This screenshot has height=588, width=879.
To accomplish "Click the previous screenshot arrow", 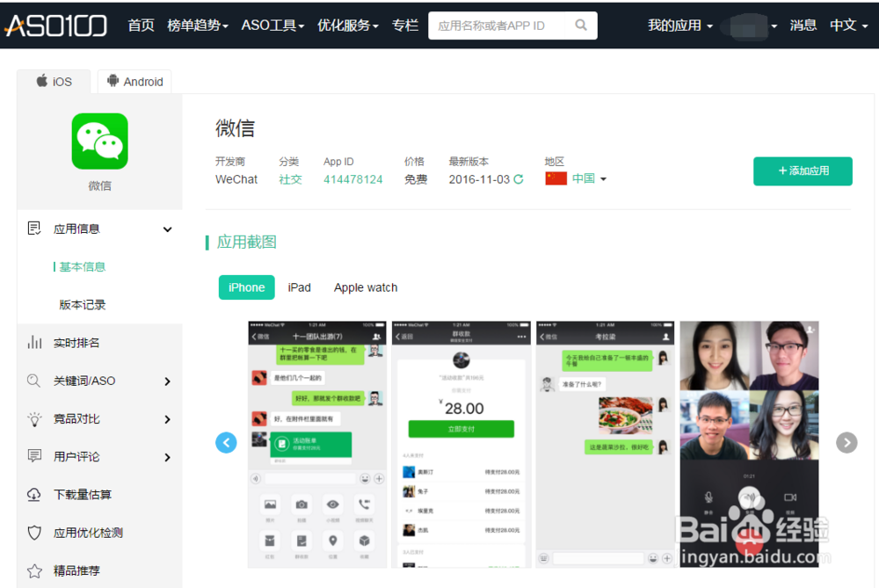I will [x=226, y=443].
